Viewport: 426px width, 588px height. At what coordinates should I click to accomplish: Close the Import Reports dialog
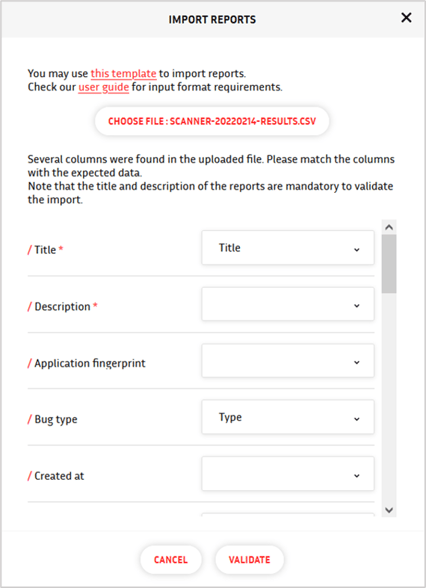[406, 18]
